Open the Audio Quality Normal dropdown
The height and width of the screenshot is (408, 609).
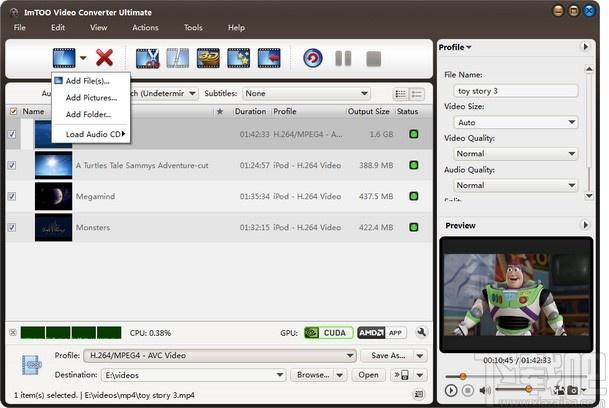pos(516,185)
